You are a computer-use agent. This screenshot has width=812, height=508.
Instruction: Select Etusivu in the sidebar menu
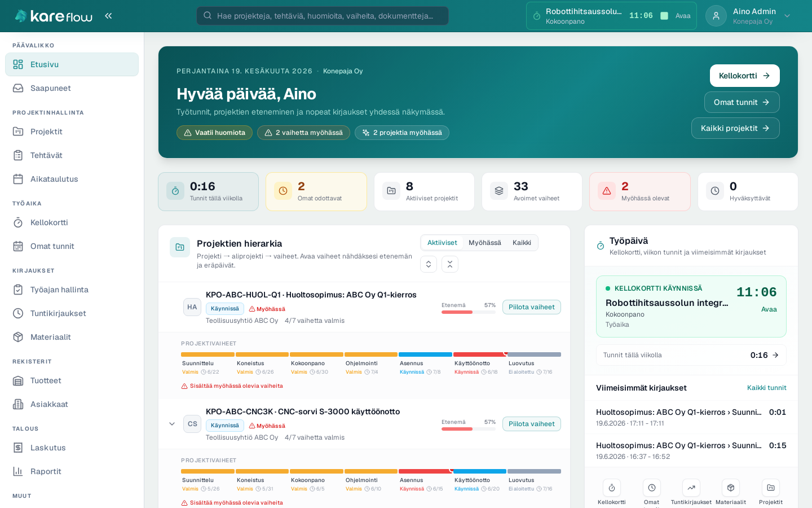72,64
